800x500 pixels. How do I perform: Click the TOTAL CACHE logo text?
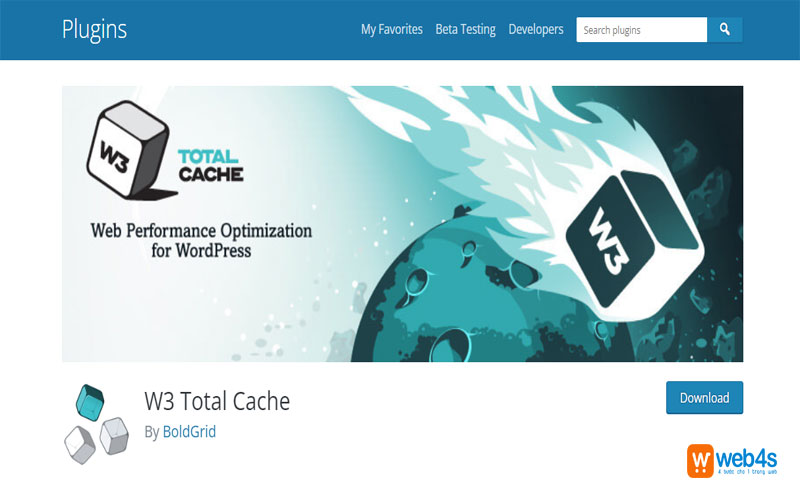(x=210, y=167)
